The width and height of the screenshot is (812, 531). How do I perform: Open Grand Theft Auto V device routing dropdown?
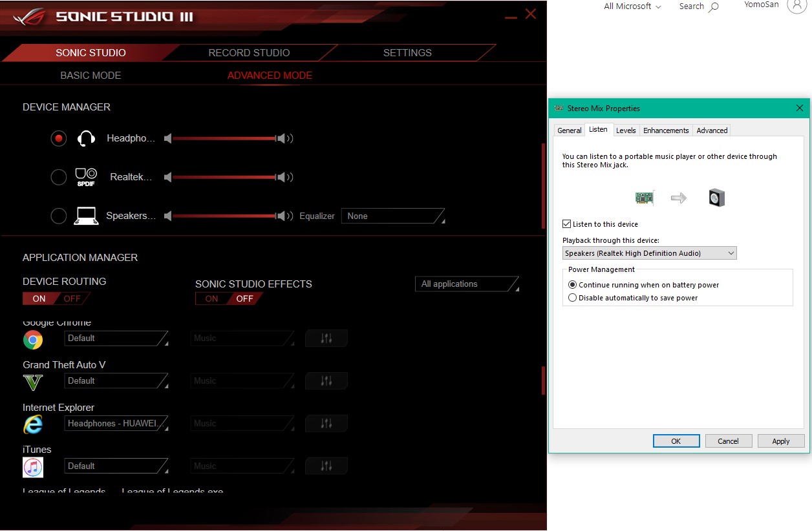pos(116,380)
